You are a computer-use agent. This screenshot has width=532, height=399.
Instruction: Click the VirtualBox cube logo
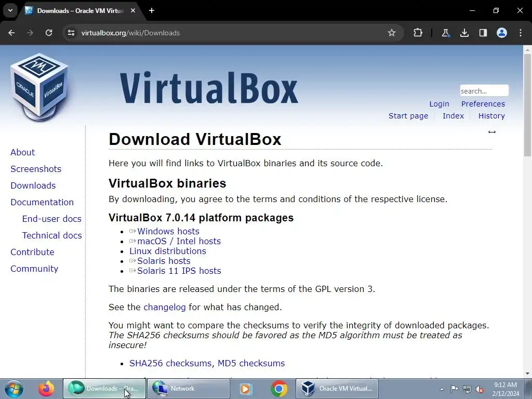39,87
